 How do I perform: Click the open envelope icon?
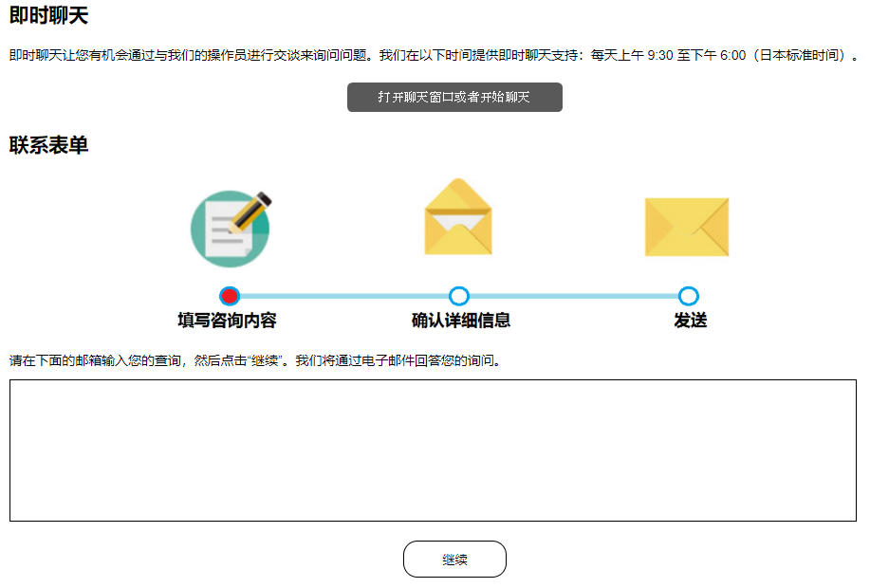tap(458, 217)
